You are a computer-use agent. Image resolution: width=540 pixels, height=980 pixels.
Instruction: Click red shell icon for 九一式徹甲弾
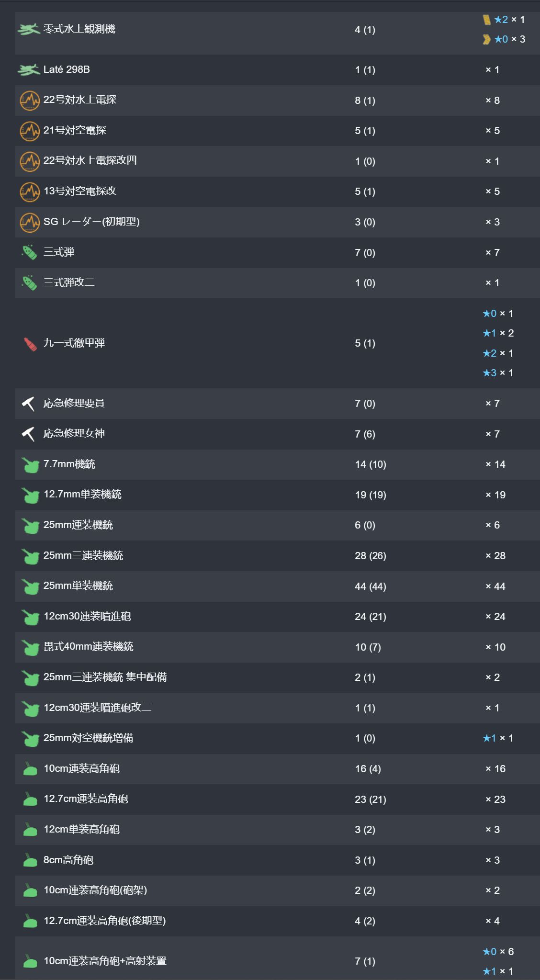[30, 344]
